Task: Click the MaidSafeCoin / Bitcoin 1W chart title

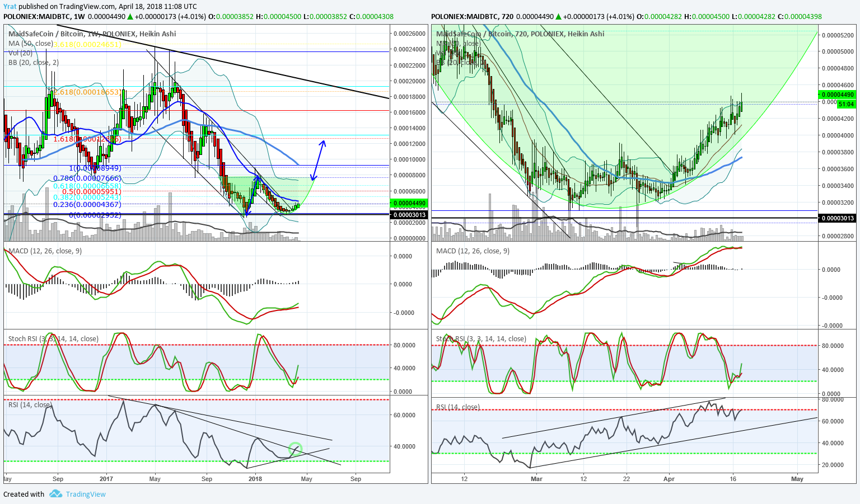Action: pos(92,34)
